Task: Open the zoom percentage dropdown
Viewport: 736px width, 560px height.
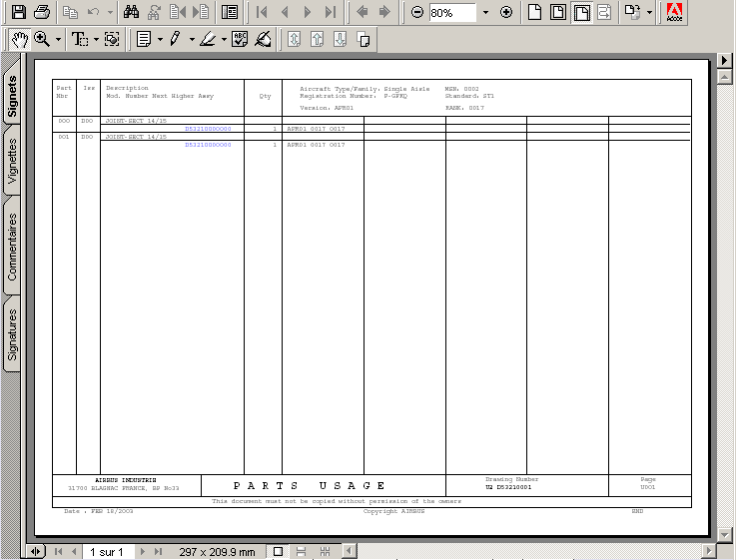Action: pyautogui.click(x=485, y=13)
